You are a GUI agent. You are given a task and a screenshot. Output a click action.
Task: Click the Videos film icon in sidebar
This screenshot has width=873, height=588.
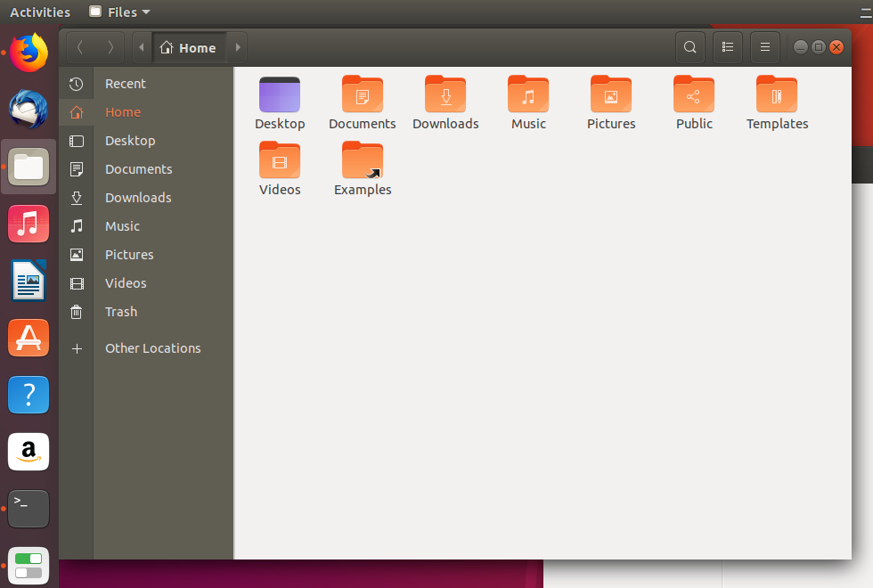(77, 283)
